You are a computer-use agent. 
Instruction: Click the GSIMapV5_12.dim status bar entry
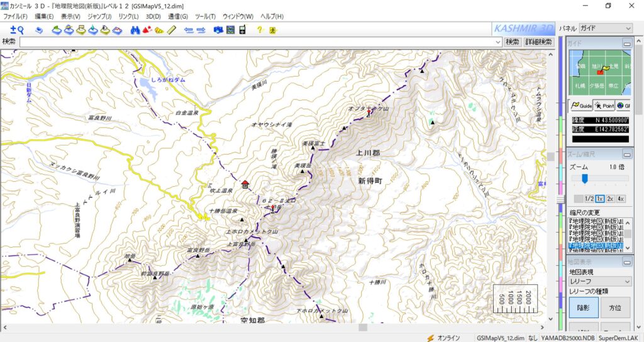coord(500,338)
